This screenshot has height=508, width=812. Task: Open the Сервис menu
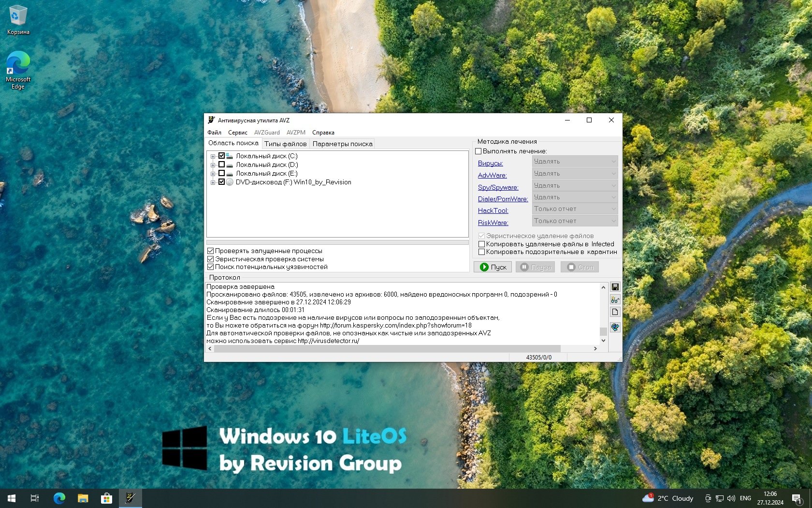[237, 133]
